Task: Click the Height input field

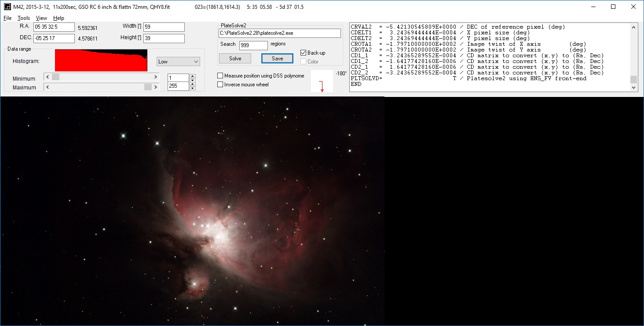Action: [164, 38]
